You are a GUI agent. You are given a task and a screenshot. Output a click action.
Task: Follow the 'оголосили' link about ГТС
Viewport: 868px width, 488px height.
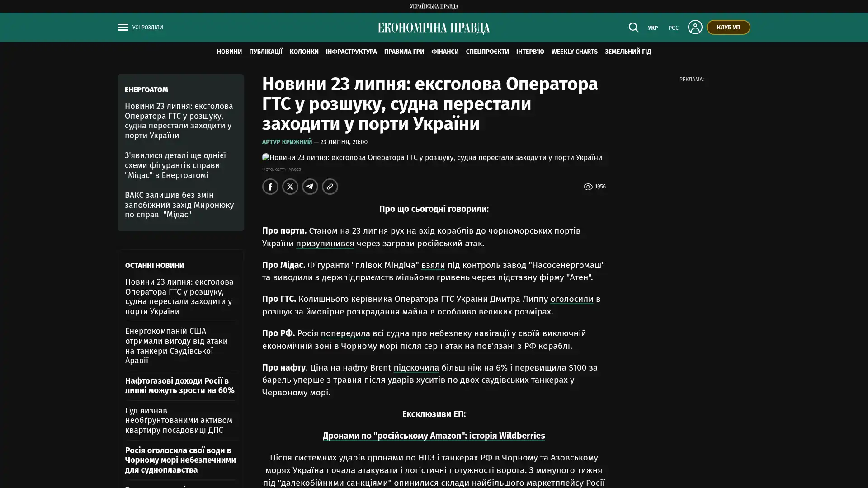pyautogui.click(x=572, y=299)
